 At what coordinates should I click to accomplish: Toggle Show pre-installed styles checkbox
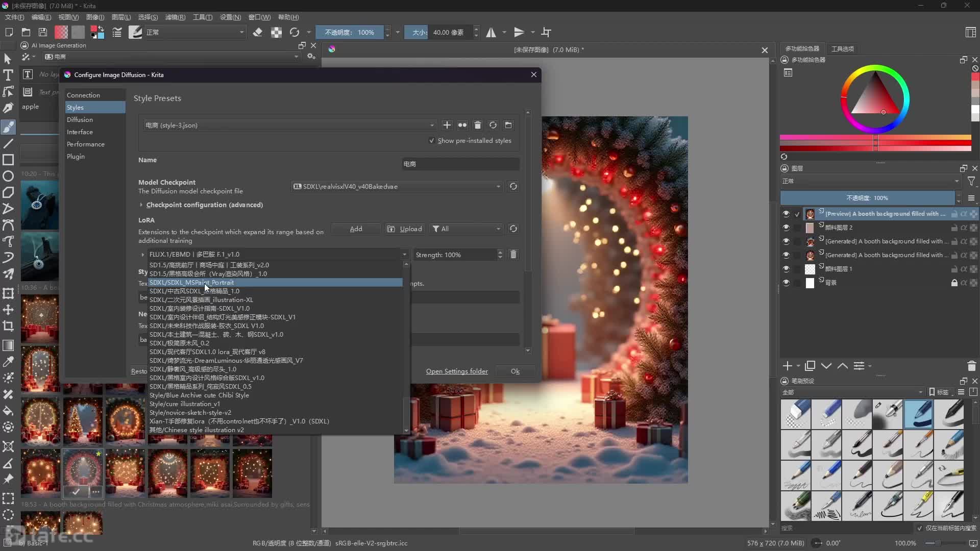[432, 141]
